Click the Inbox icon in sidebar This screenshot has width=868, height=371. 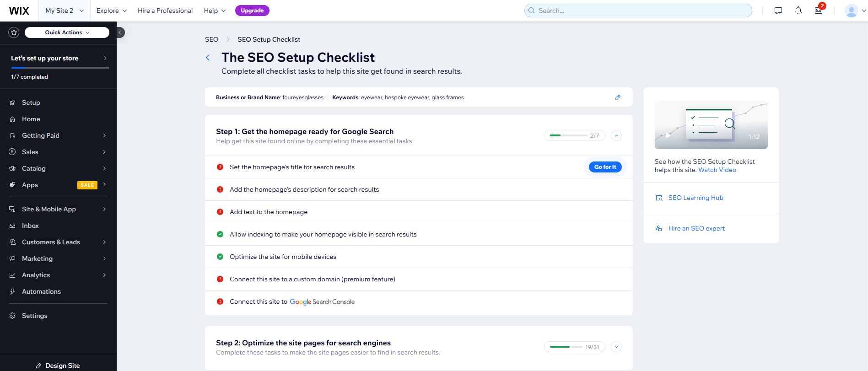pos(12,226)
